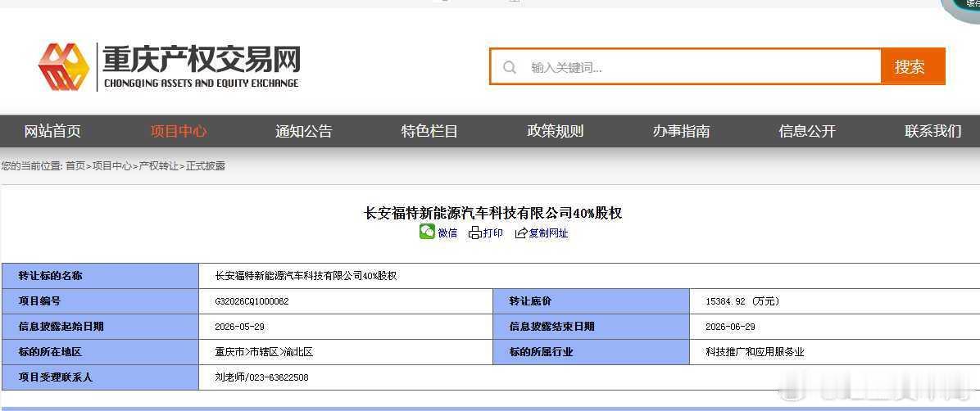Click breadcrumb link 正式披露
Screen dimensions: 980x411
pos(205,166)
